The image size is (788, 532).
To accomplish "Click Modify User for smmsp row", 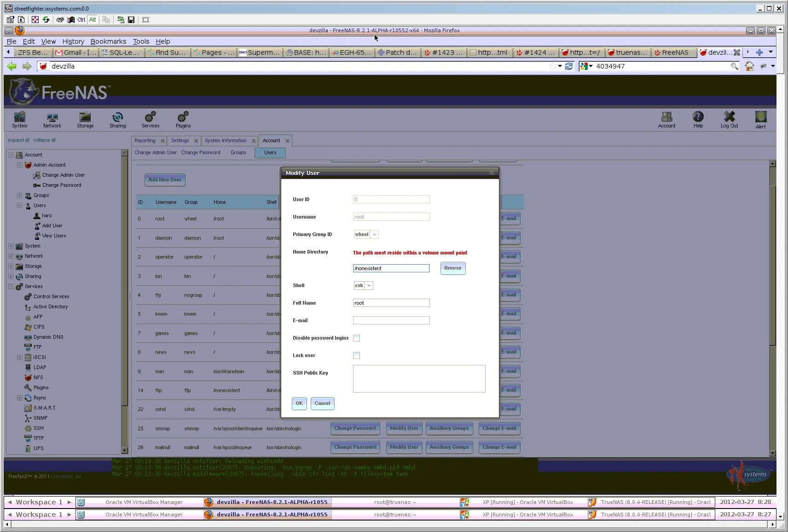I will point(404,428).
